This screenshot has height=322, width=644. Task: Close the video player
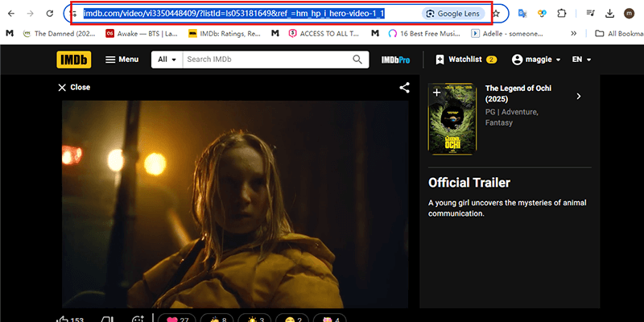pyautogui.click(x=74, y=87)
